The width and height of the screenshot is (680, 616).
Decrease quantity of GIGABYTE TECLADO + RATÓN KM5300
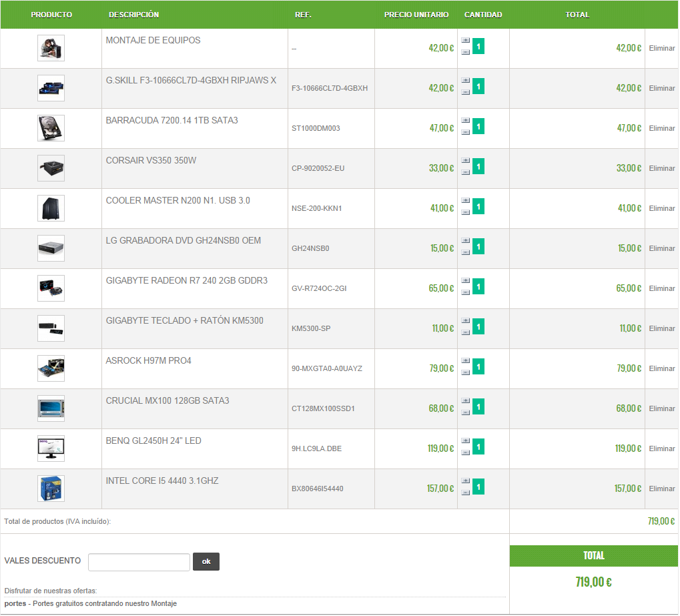coord(465,332)
